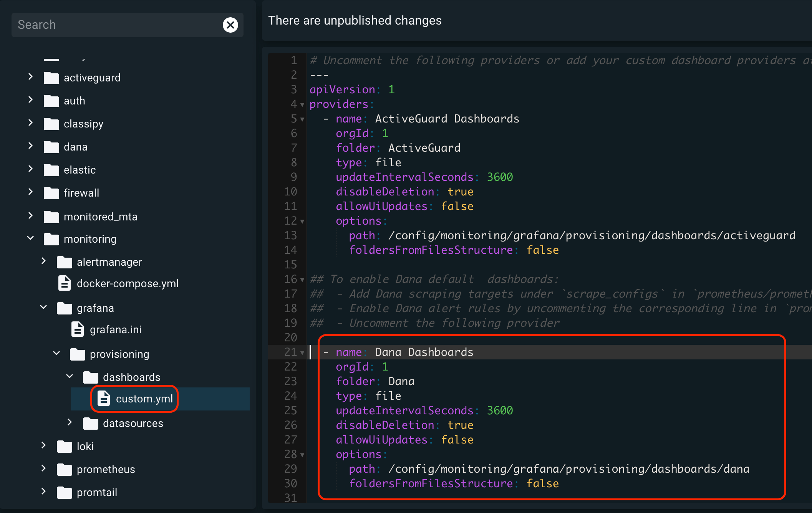Expand the dana folder chevron
The image size is (812, 513).
31,146
